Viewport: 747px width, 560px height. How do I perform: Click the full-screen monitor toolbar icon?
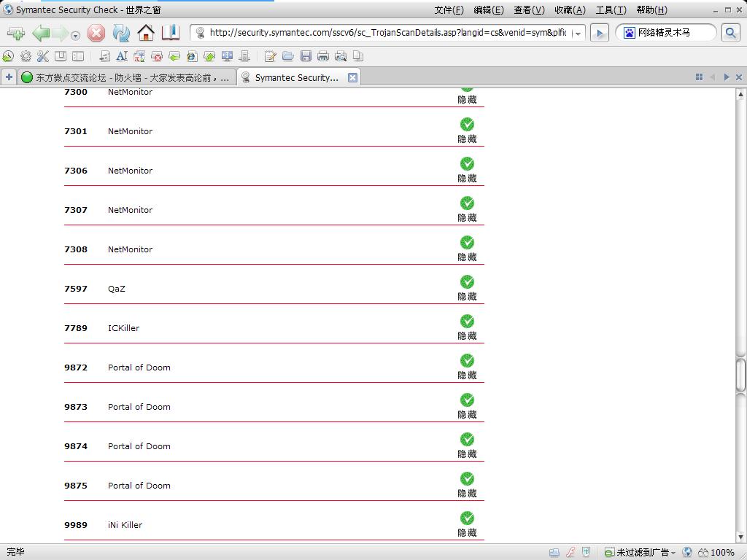[228, 56]
